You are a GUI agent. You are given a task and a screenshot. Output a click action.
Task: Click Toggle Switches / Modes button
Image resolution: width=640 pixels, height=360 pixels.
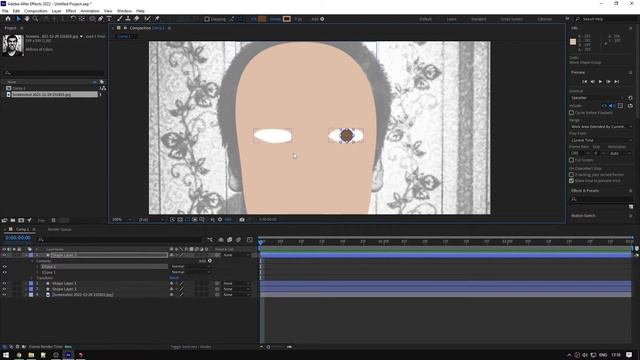(x=191, y=347)
